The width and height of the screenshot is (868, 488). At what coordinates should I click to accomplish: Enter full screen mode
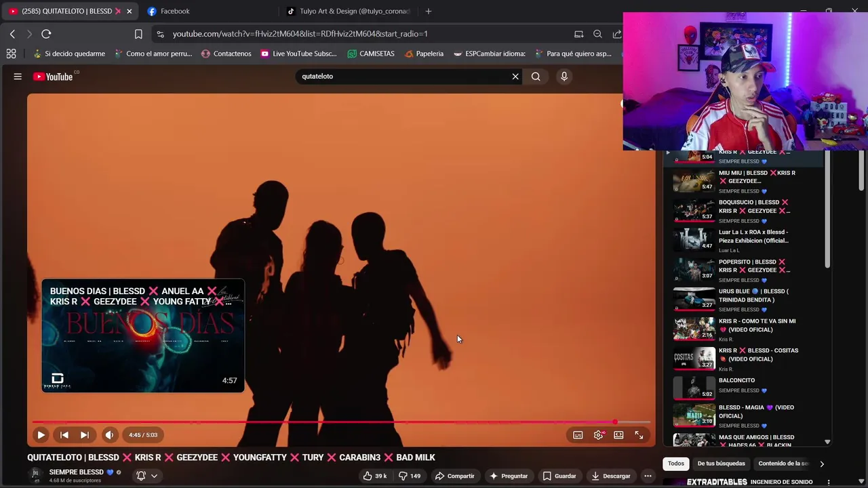(x=639, y=435)
